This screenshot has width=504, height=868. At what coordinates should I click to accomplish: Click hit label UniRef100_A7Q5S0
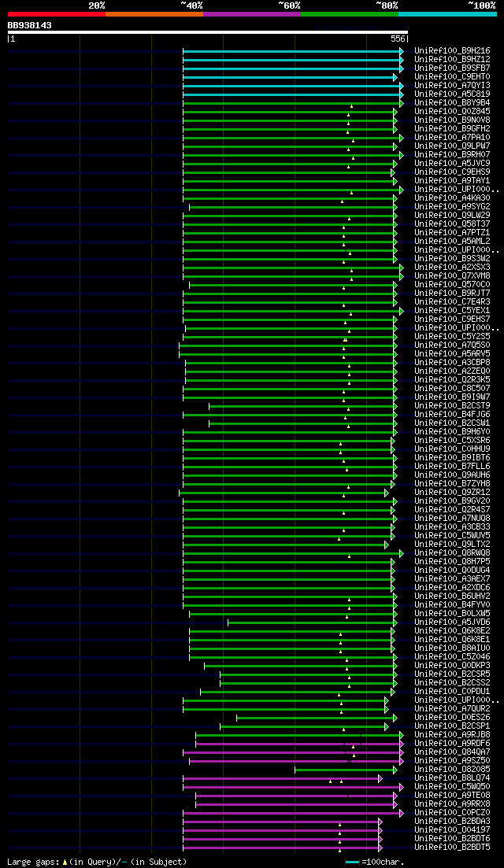(x=452, y=345)
